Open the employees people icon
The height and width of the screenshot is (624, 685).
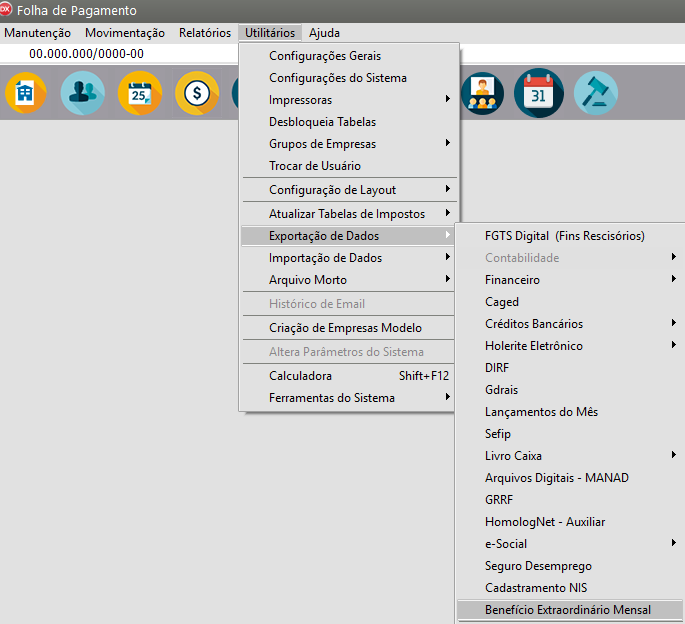[x=83, y=93]
